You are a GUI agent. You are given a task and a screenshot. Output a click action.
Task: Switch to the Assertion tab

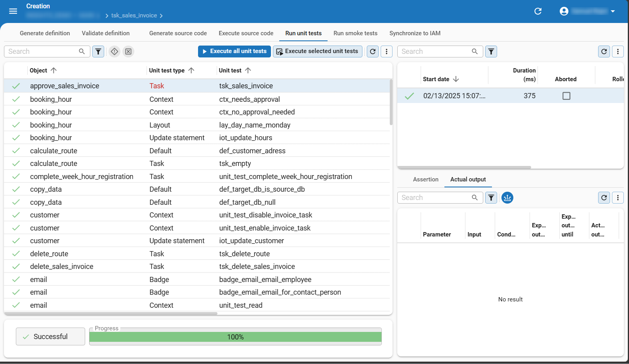(x=426, y=179)
